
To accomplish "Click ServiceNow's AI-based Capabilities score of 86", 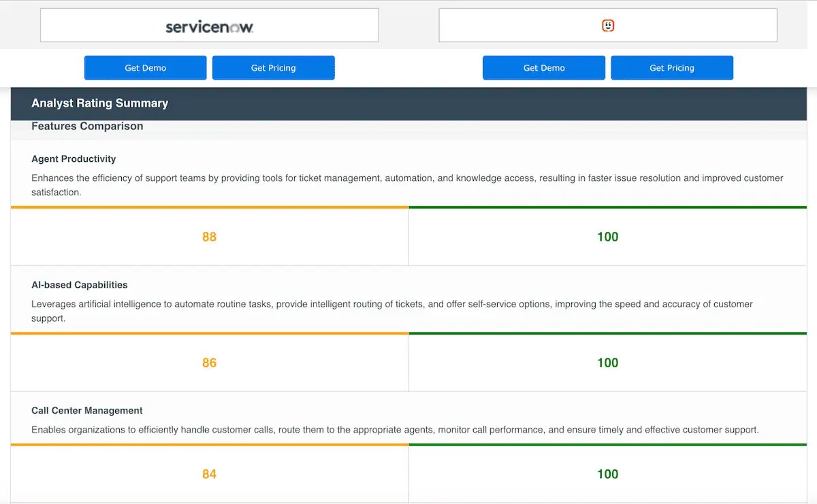I will (209, 363).
